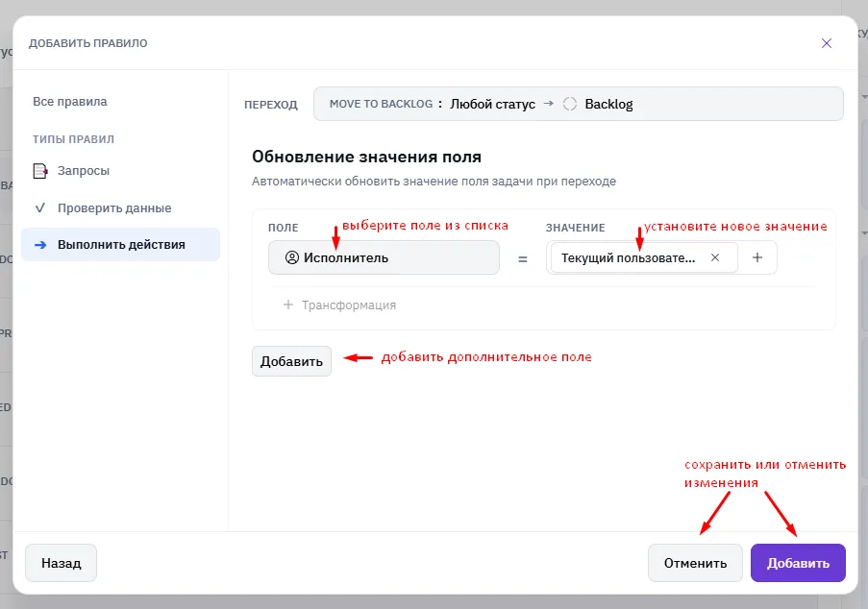Click the 'ЗНАЧЕНИЕ' column label
Screen dimensions: 868x609
pyautogui.click(x=575, y=228)
